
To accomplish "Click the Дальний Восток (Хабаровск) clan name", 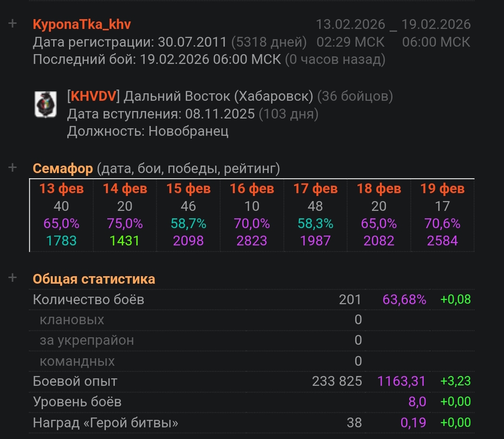I will pos(218,96).
